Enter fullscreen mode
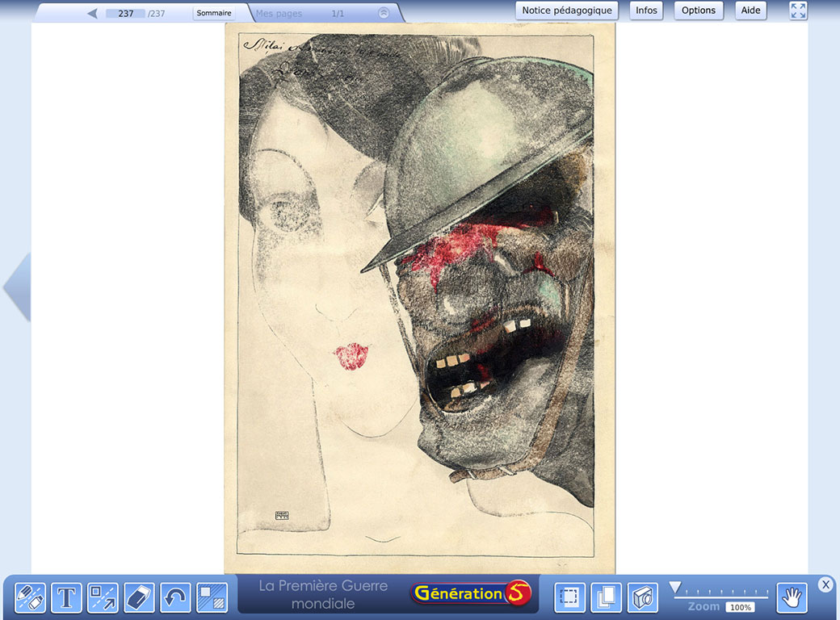840x620 pixels. tap(798, 10)
